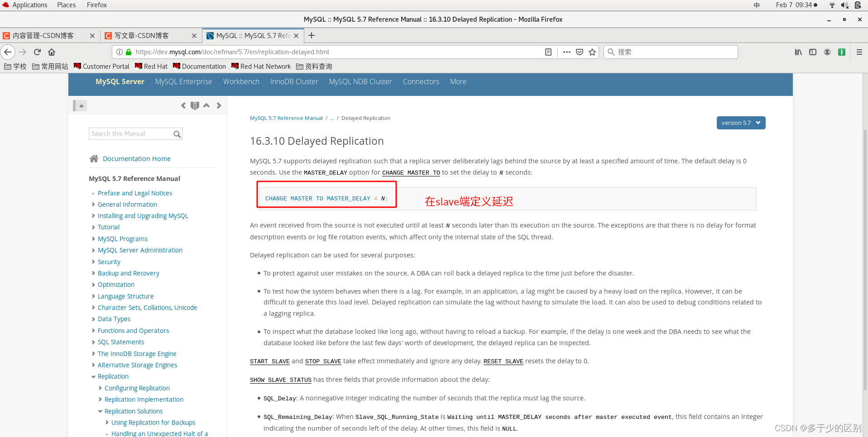Expand General Information tree item
Screen dimensions: 868x437
93,204
